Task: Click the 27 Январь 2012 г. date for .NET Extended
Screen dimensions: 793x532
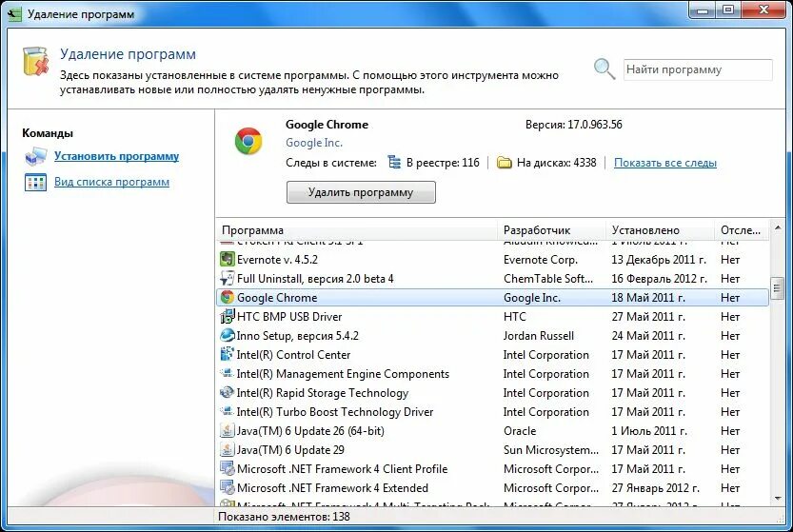Action: (x=655, y=488)
